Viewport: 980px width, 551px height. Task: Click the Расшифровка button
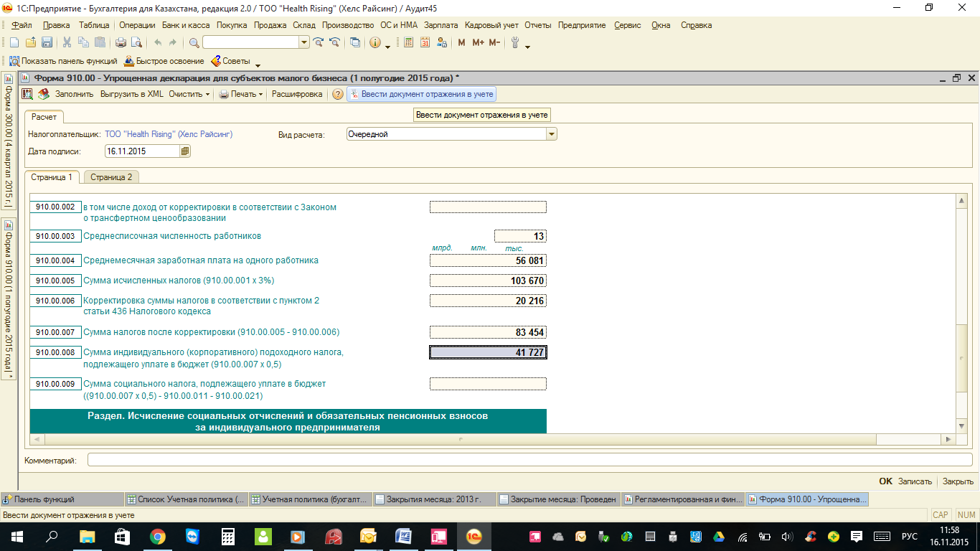(297, 94)
